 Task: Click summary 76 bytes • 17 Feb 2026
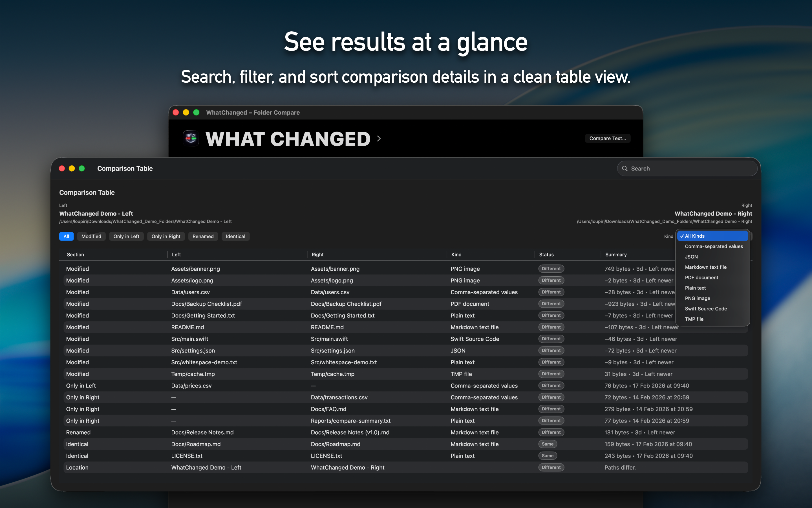click(646, 386)
